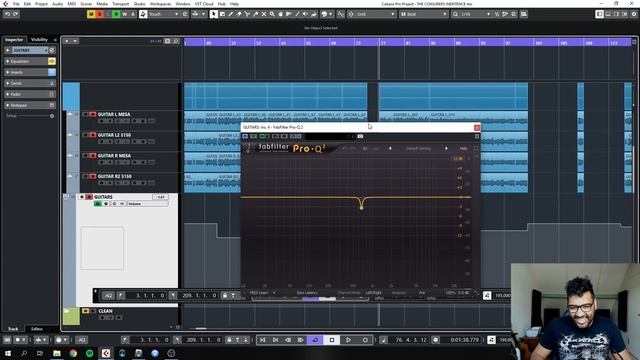Image resolution: width=640 pixels, height=360 pixels.
Task: Toggle global Mute (M) state button
Action: (x=91, y=14)
